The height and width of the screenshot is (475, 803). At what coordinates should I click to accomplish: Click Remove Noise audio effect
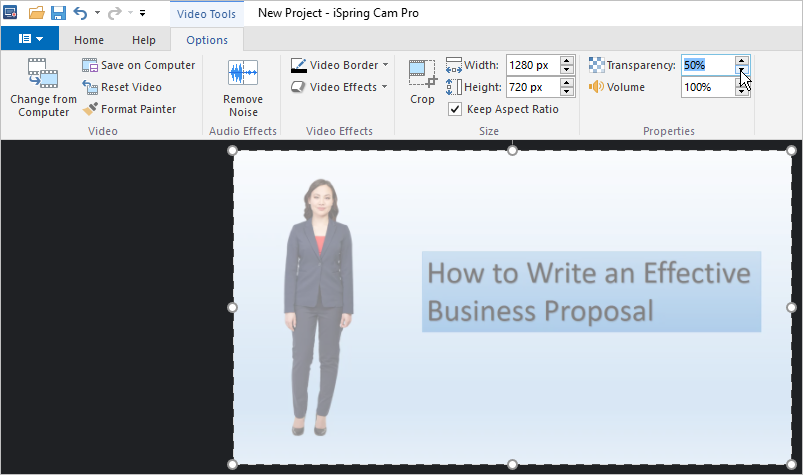pyautogui.click(x=243, y=88)
